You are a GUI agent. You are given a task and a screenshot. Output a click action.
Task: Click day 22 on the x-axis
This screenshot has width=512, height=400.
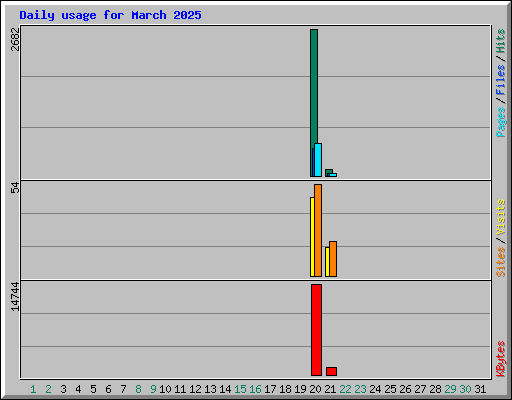click(345, 389)
